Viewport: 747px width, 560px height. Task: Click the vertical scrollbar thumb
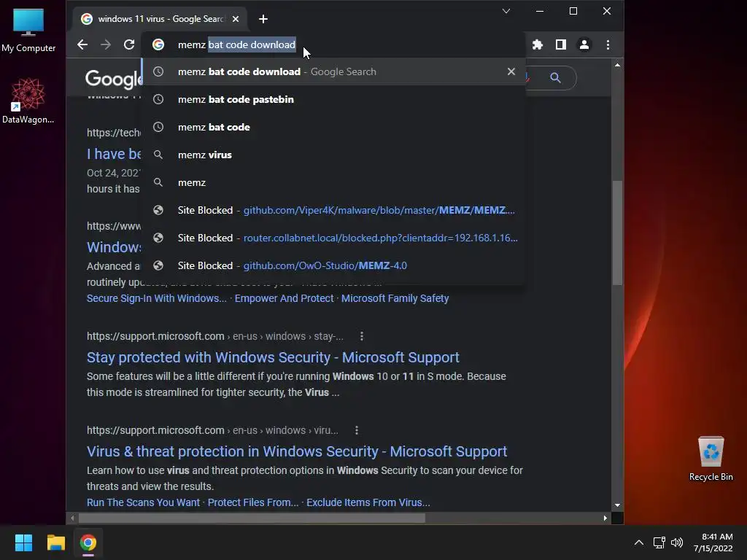pyautogui.click(x=617, y=233)
